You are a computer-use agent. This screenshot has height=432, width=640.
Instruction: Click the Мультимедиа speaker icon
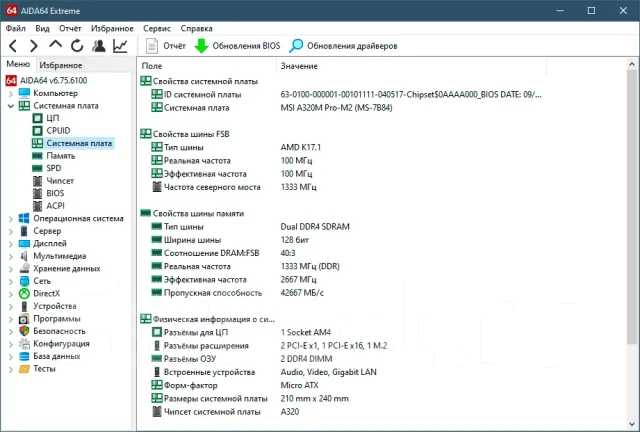pyautogui.click(x=24, y=256)
